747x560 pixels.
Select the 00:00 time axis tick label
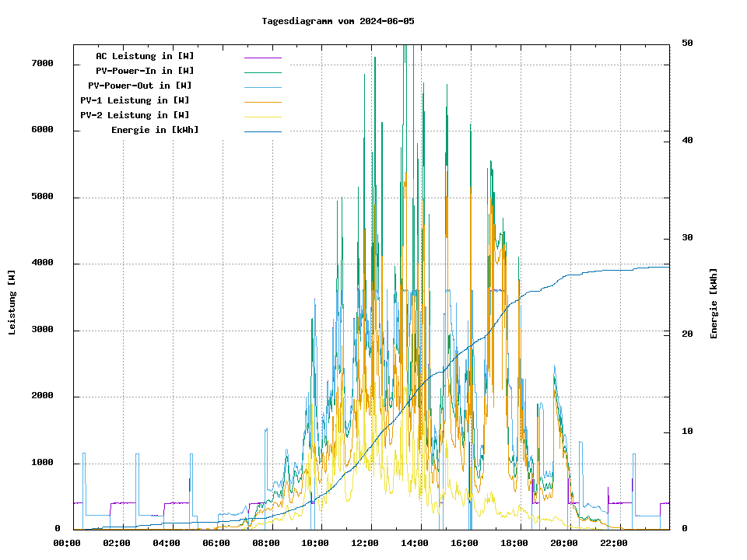[67, 543]
